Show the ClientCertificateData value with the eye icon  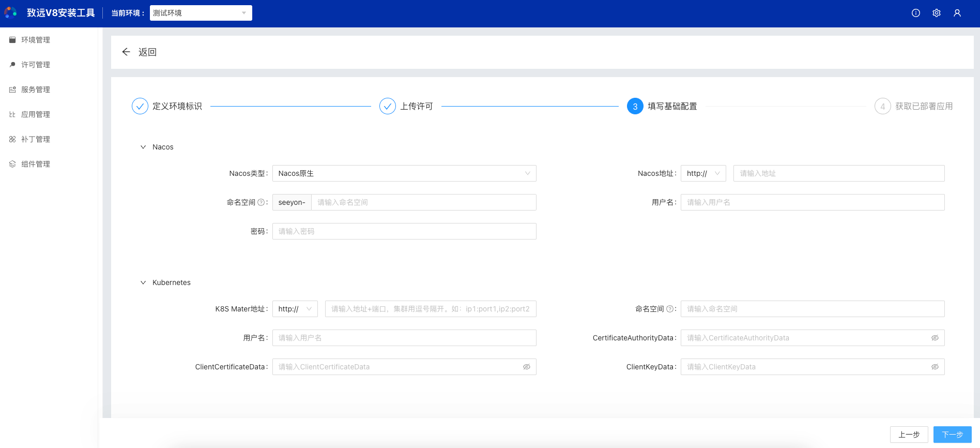526,367
